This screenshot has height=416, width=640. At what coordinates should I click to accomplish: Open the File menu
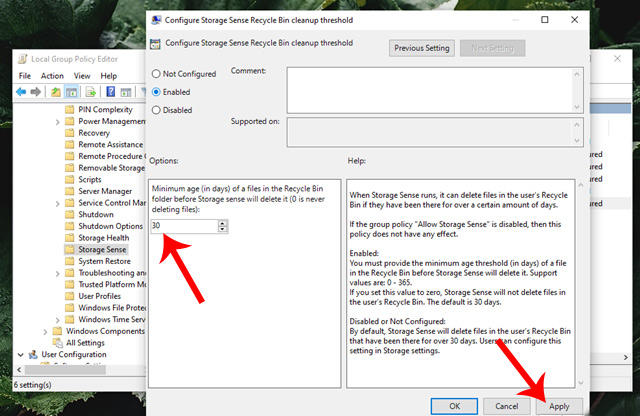pyautogui.click(x=24, y=76)
